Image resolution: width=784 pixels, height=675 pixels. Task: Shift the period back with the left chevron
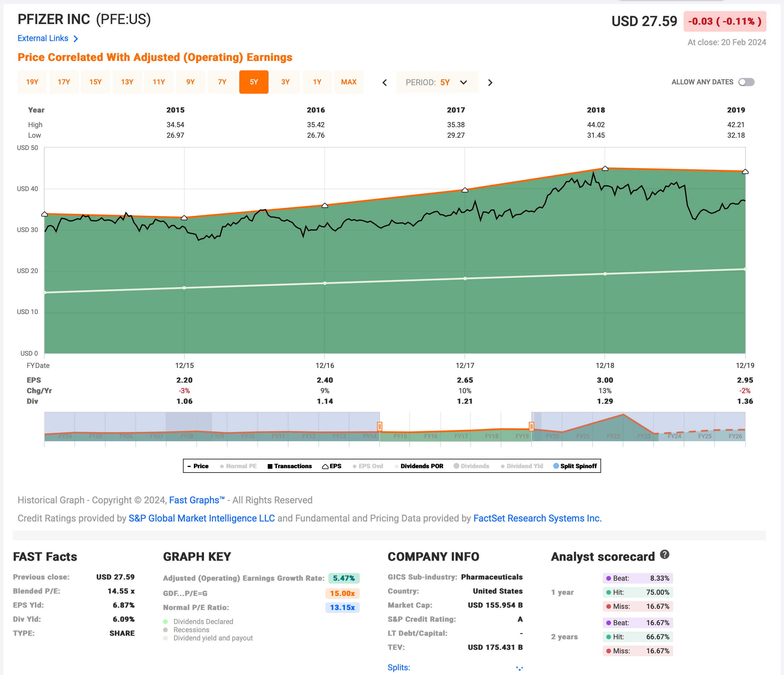[384, 82]
